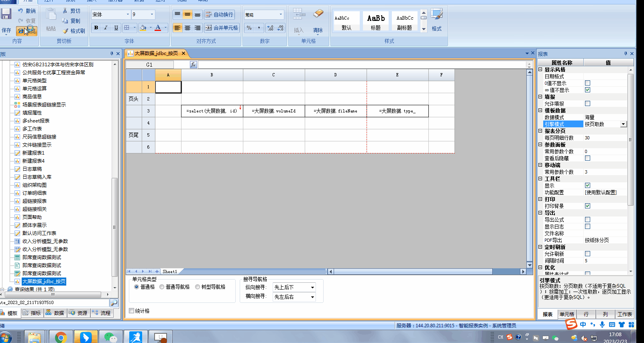Image resolution: width=644 pixels, height=343 pixels.
Task: Click the 自动换行 auto wrap button
Action: [220, 14]
